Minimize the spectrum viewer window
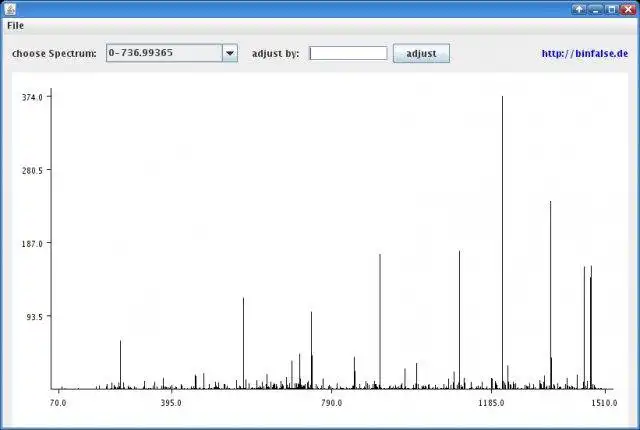 point(595,9)
